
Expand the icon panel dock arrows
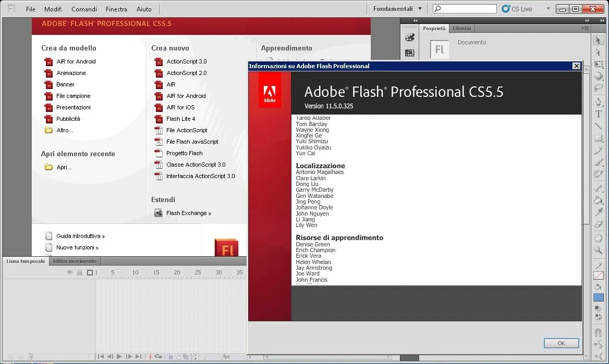click(415, 20)
